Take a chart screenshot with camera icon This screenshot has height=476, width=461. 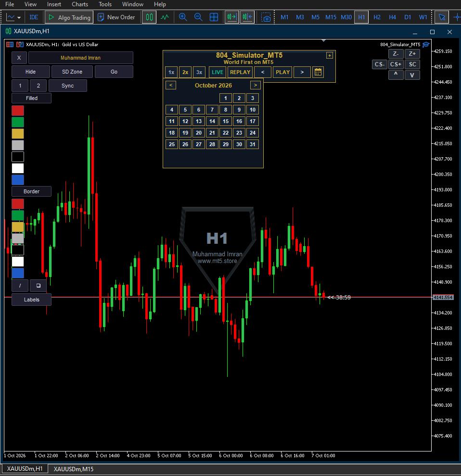point(266,17)
